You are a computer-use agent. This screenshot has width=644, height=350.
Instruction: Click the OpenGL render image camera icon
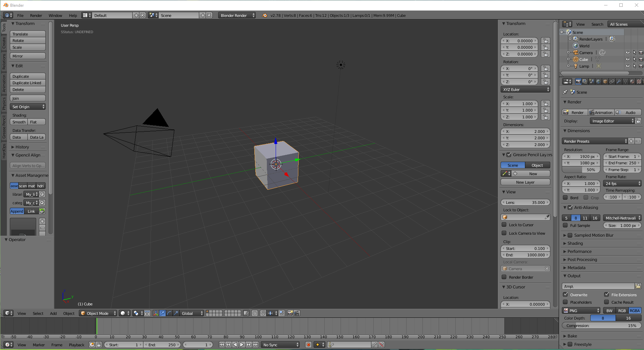[290, 313]
